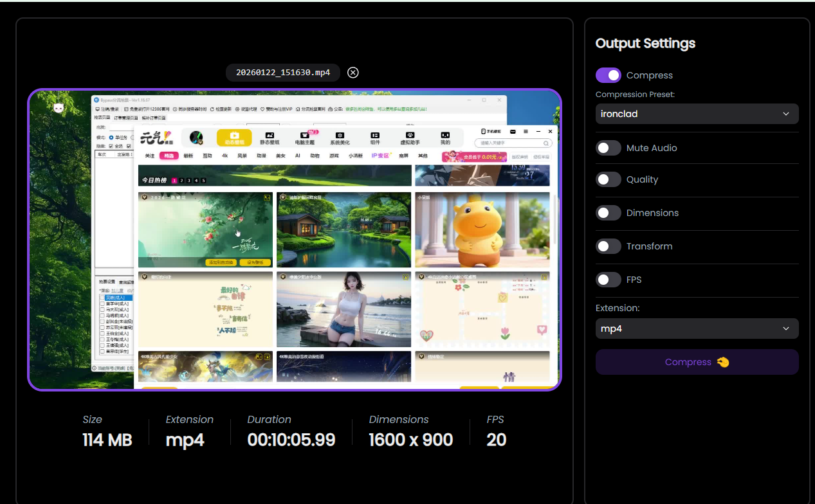Click the white cat icon on the previewed desktop
Image resolution: width=815 pixels, height=504 pixels.
click(59, 109)
